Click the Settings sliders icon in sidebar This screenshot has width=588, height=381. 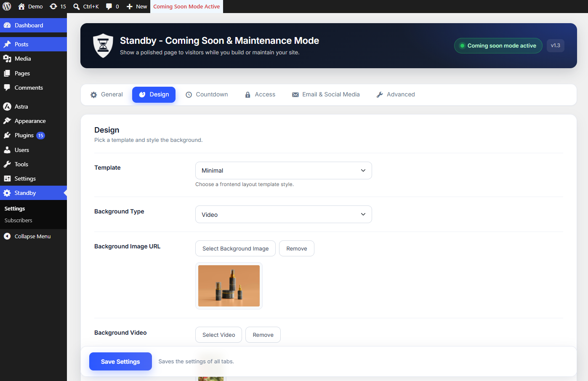tap(7, 179)
